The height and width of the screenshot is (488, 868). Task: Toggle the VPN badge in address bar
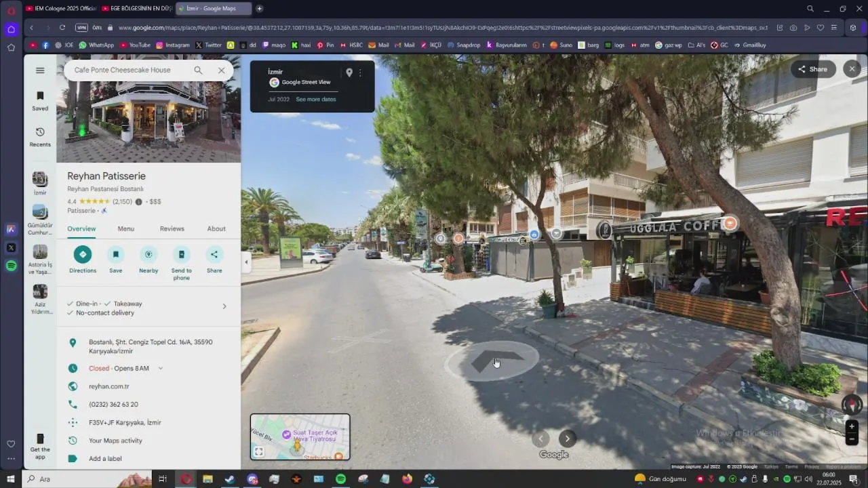tap(81, 28)
